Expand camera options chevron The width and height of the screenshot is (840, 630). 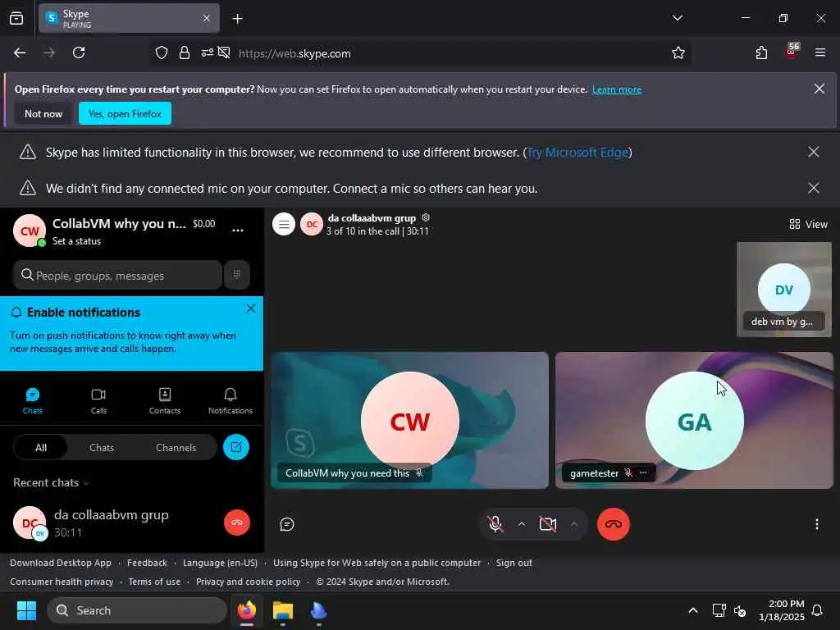point(573,524)
